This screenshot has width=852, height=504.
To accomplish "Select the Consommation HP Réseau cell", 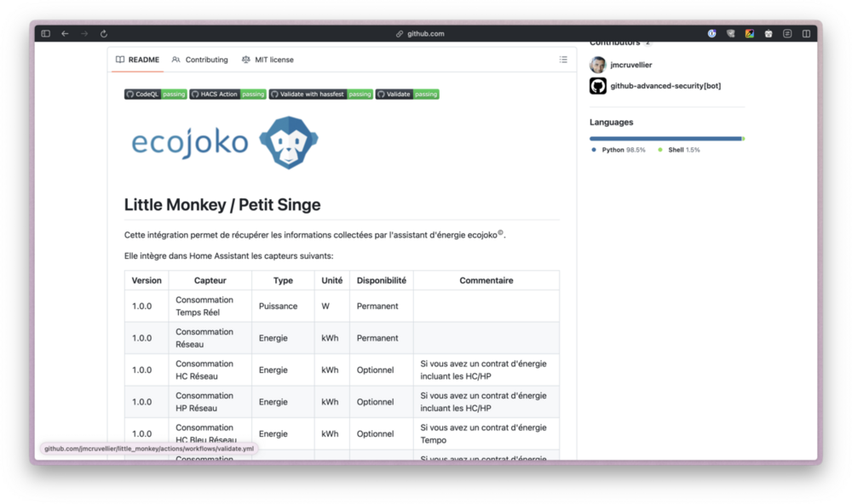I will point(210,402).
